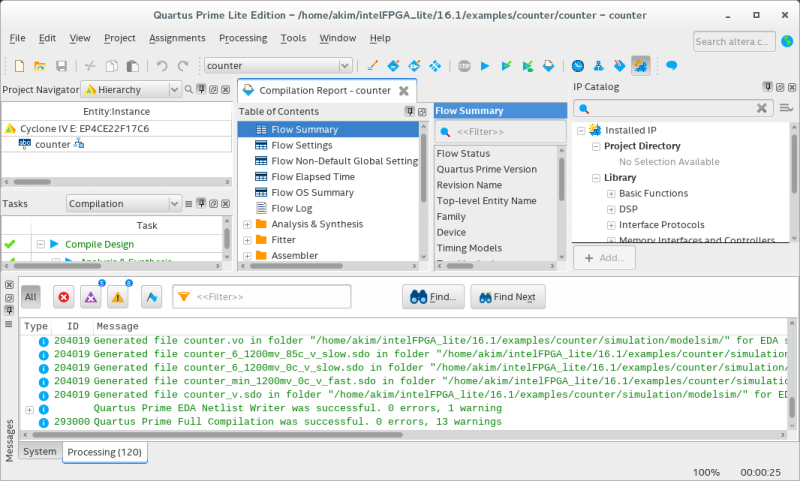This screenshot has width=800, height=481.
Task: Switch to the System messages tab
Action: point(39,451)
